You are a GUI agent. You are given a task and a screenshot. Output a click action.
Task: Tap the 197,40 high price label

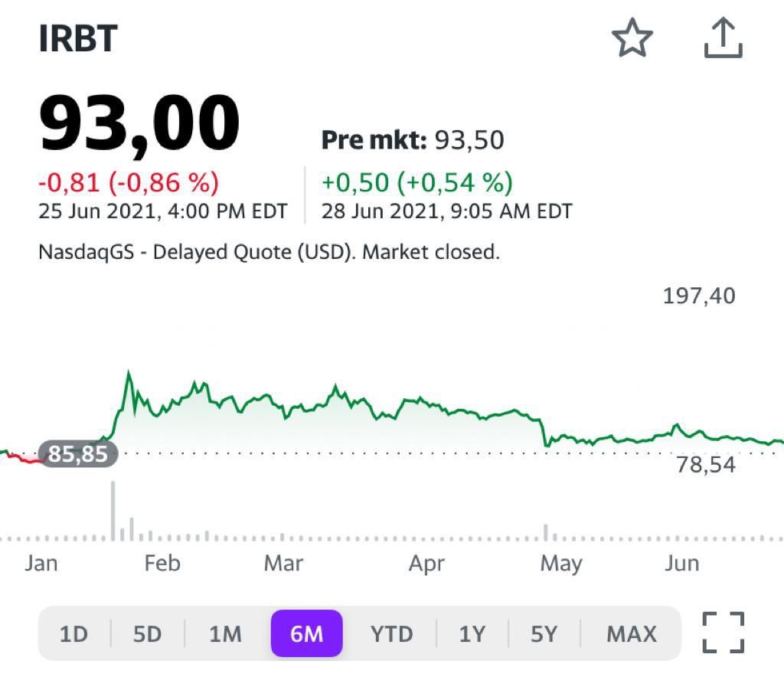click(698, 296)
